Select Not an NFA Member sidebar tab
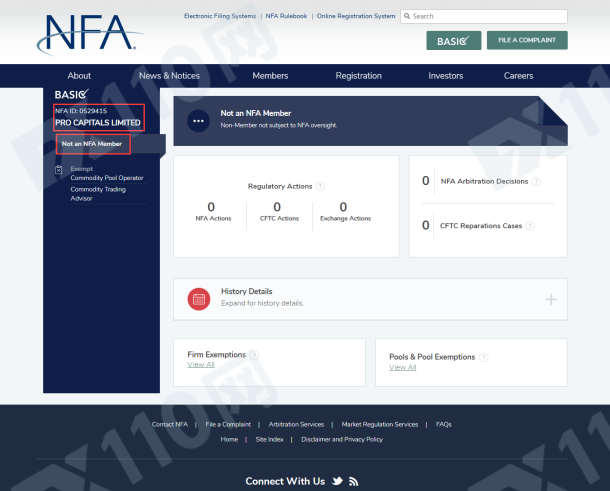This screenshot has height=491, width=610. tap(92, 144)
